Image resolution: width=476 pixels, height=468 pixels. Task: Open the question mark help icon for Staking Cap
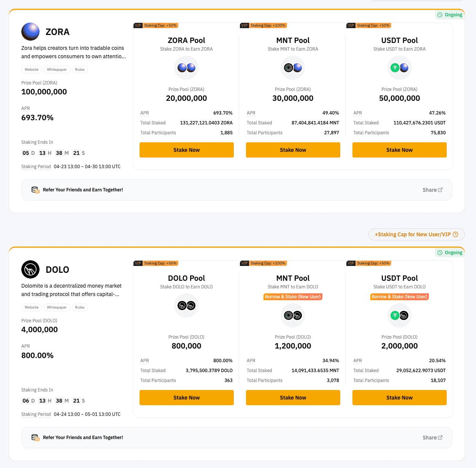pos(455,234)
